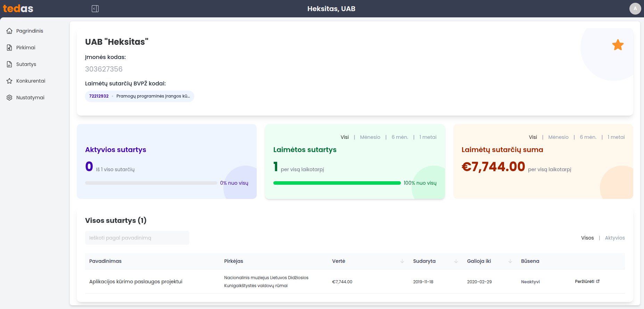Click the €7,744.00 table value cell

click(342, 282)
